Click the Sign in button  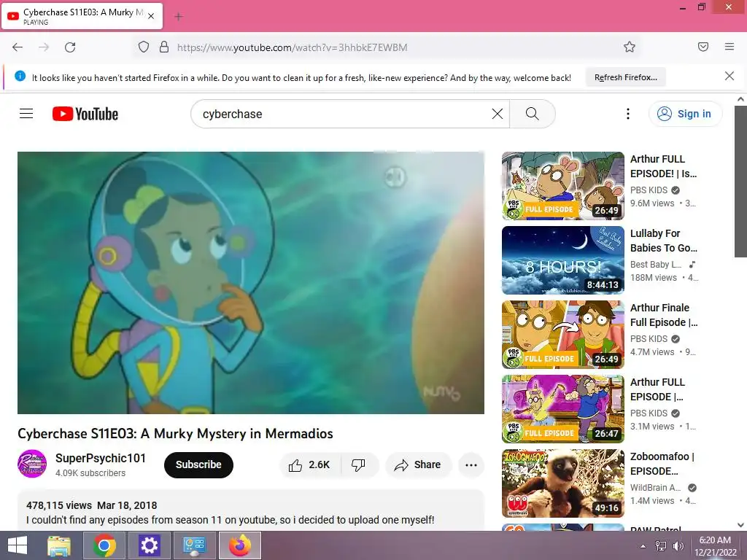pos(685,114)
